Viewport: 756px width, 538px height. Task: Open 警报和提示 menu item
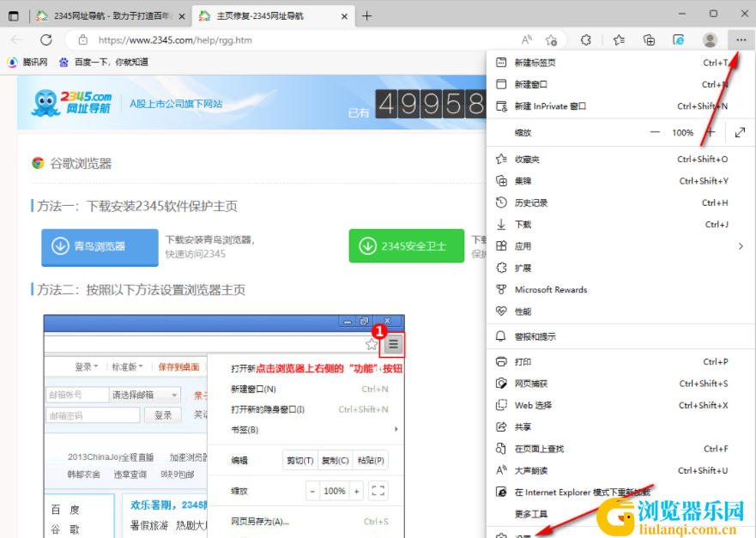[620, 336]
